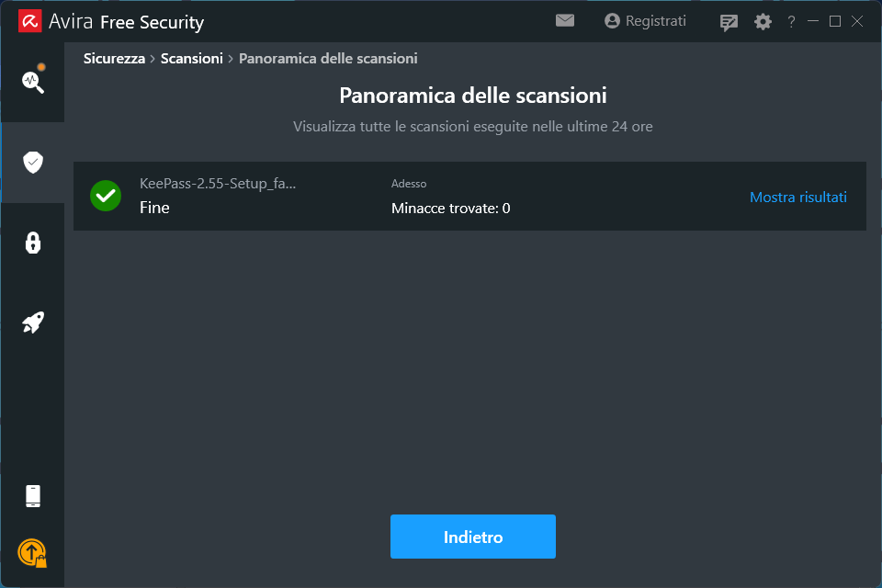The width and height of the screenshot is (882, 588).
Task: Click the orange upgrade icon
Action: click(32, 552)
